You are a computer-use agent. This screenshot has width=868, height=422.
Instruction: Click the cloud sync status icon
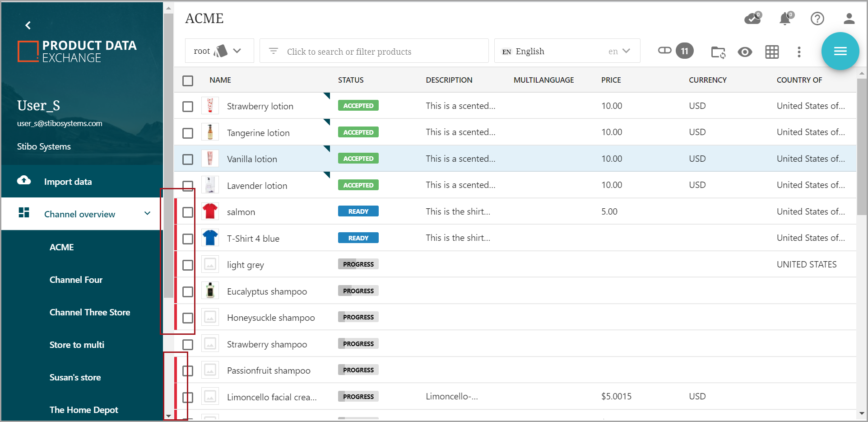(752, 19)
